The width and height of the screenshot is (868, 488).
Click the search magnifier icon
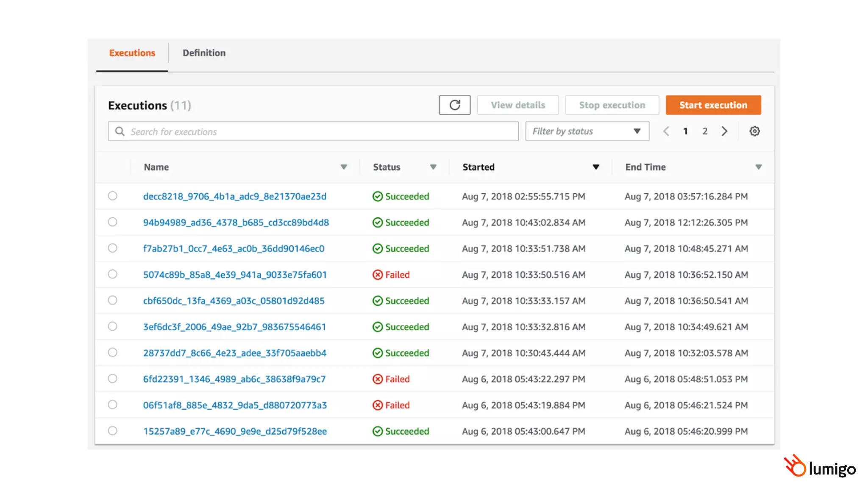tap(120, 131)
